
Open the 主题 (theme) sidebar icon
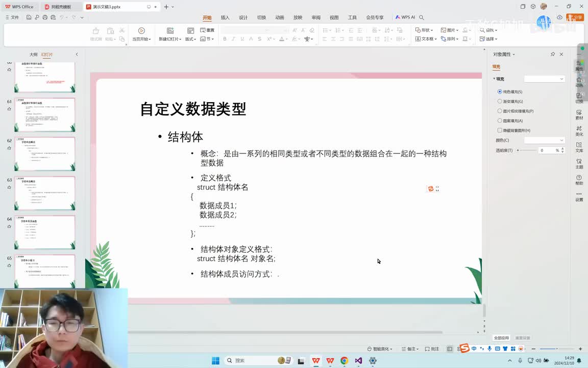pyautogui.click(x=579, y=164)
